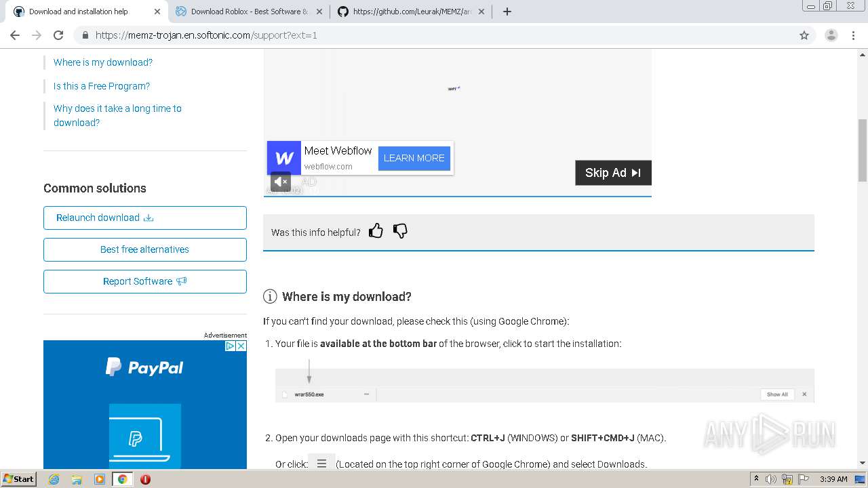
Task: Click the Report Software button
Action: click(145, 281)
